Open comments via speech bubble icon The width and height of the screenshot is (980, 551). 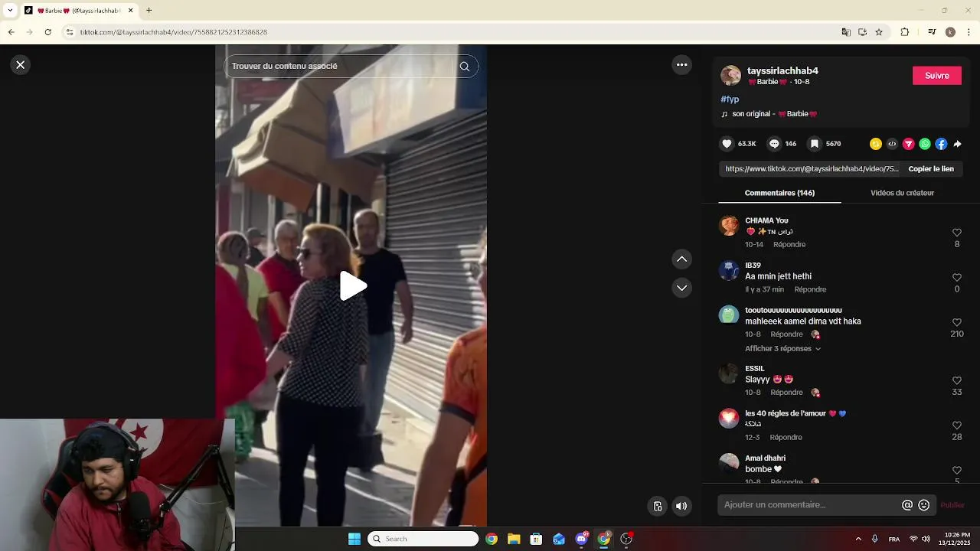click(774, 144)
